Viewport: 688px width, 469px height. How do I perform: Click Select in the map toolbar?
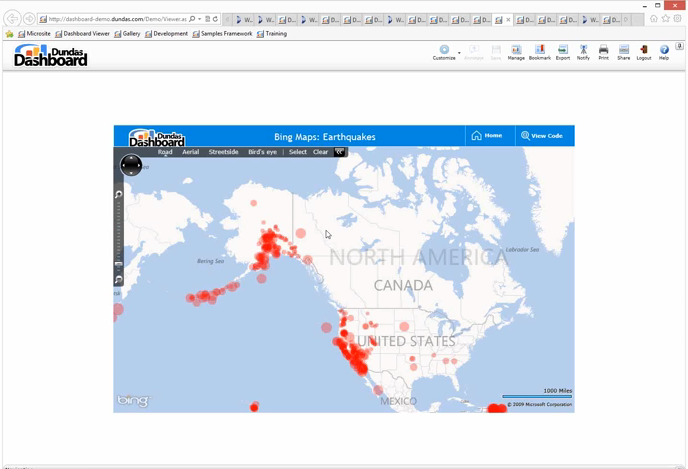[x=298, y=152]
